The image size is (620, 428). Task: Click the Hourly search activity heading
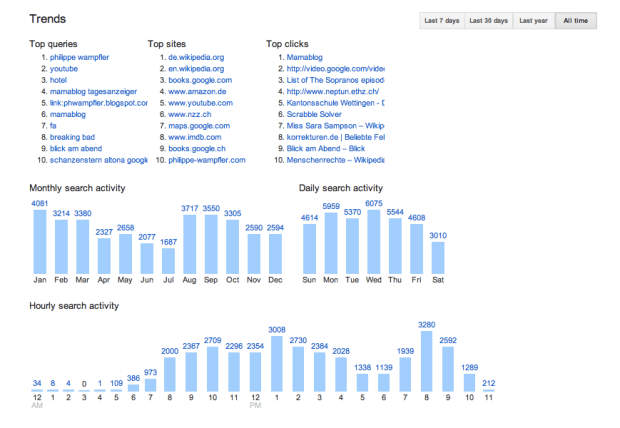(x=74, y=306)
